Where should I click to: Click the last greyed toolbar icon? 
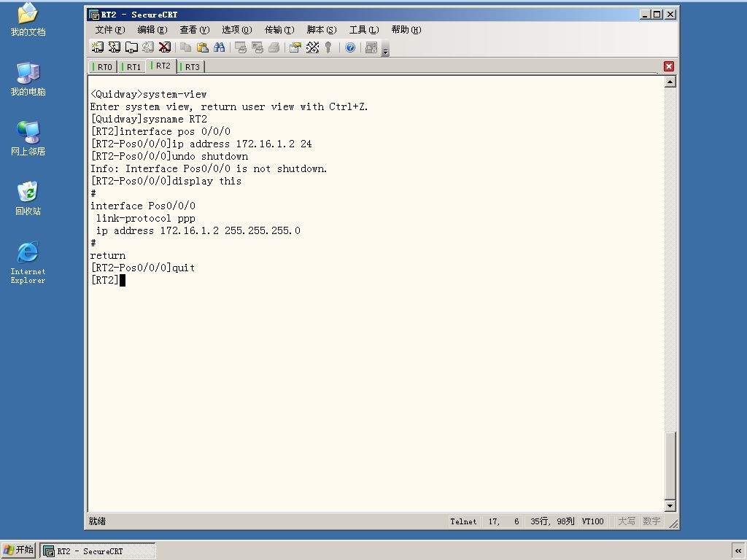click(x=371, y=47)
